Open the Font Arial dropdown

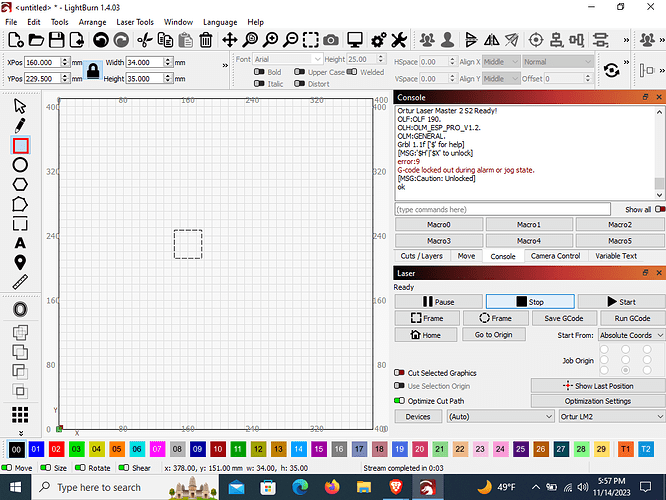tap(287, 59)
